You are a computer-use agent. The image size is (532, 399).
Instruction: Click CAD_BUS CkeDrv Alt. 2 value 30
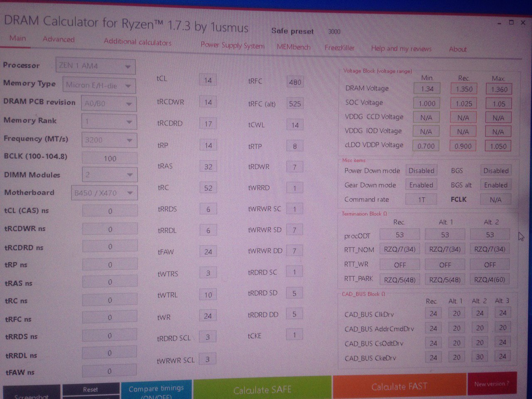tap(480, 357)
